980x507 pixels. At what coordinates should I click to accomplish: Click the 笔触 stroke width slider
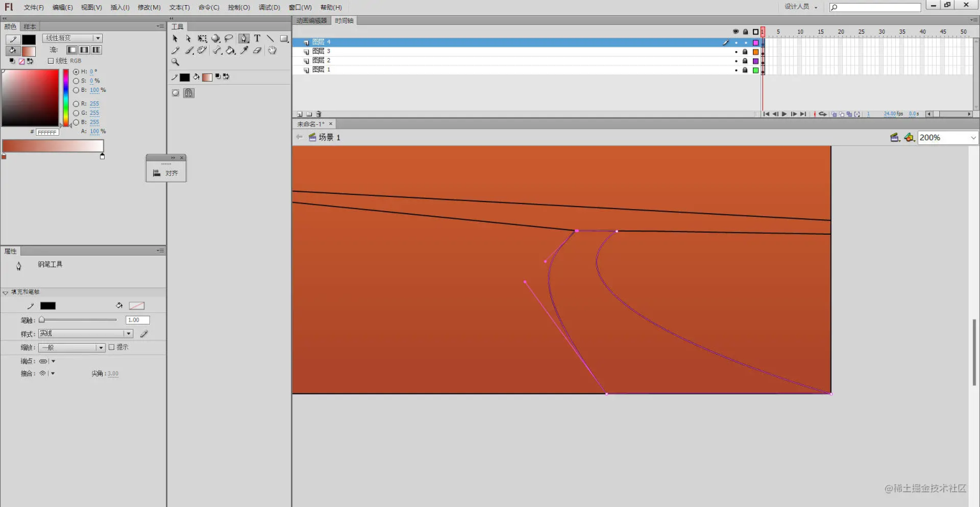point(78,320)
